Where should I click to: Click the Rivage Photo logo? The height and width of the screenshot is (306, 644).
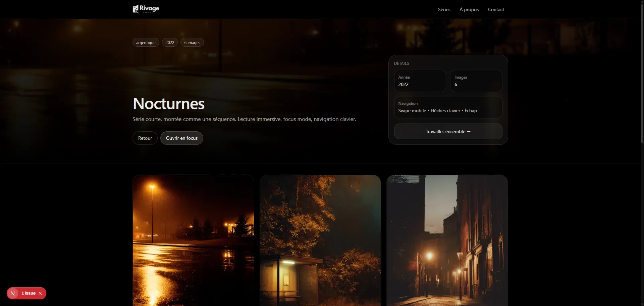(146, 9)
